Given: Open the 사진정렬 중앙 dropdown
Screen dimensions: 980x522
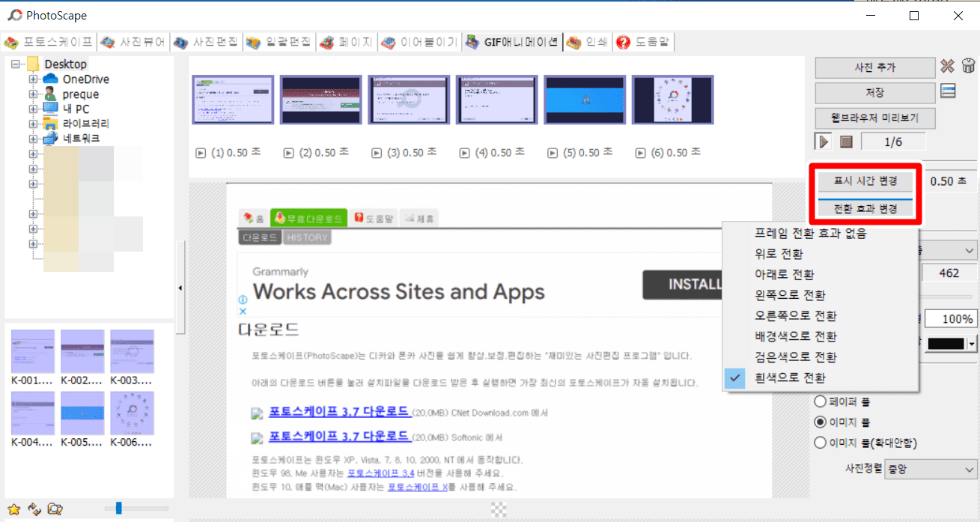Looking at the screenshot, I should click(x=930, y=470).
